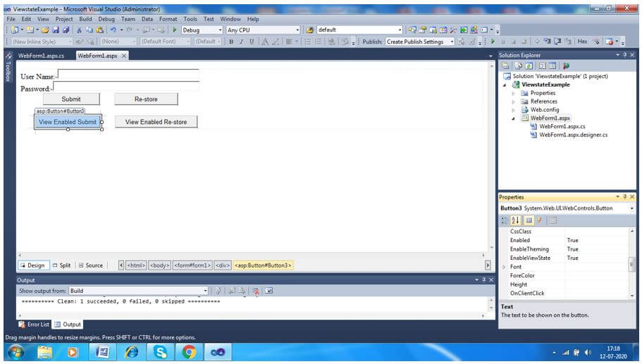Switch to Source view
Viewport: 642px width, 364px height.
click(91, 265)
